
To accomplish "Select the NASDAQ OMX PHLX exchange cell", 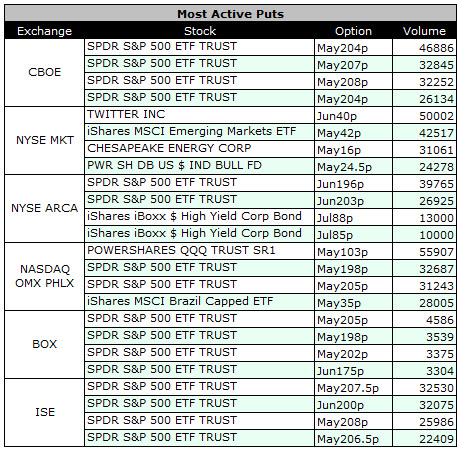I will coord(45,277).
